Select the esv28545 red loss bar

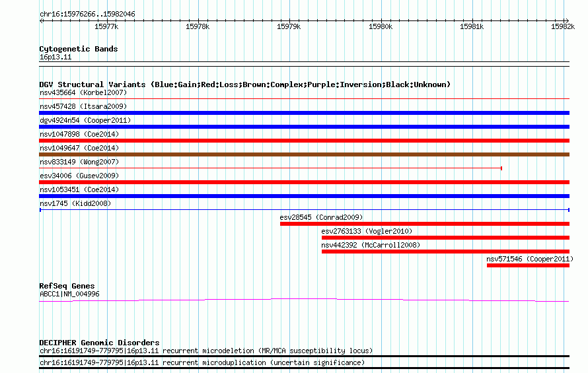425,224
